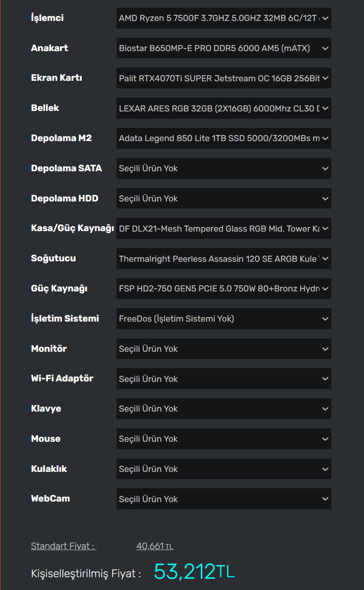The width and height of the screenshot is (364, 590).
Task: Click the 53,212 TL customized price
Action: [194, 572]
